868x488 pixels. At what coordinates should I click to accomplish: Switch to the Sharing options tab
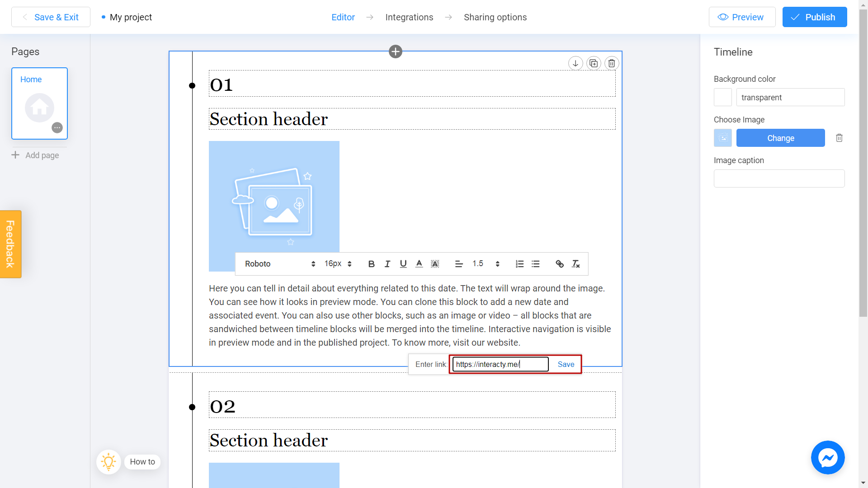click(495, 17)
